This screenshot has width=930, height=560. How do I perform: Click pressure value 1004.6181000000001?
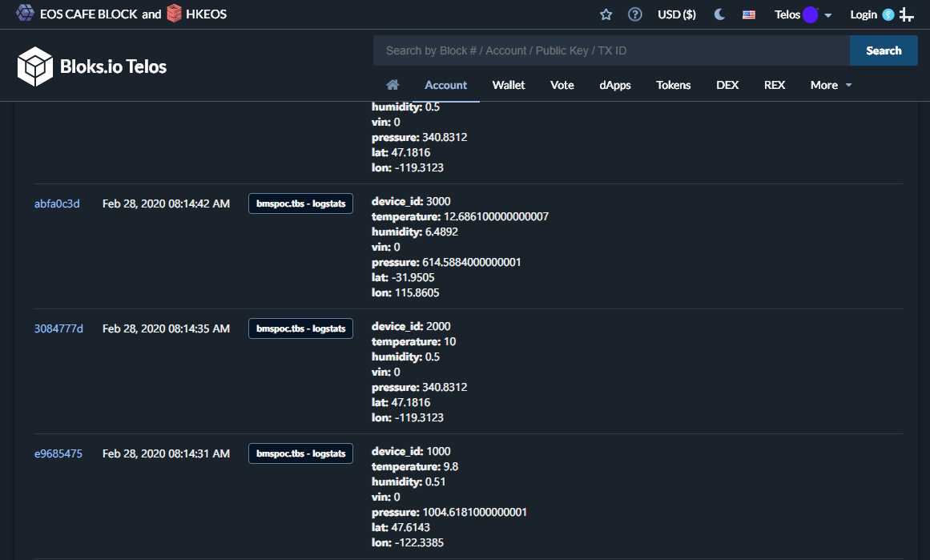click(x=474, y=513)
